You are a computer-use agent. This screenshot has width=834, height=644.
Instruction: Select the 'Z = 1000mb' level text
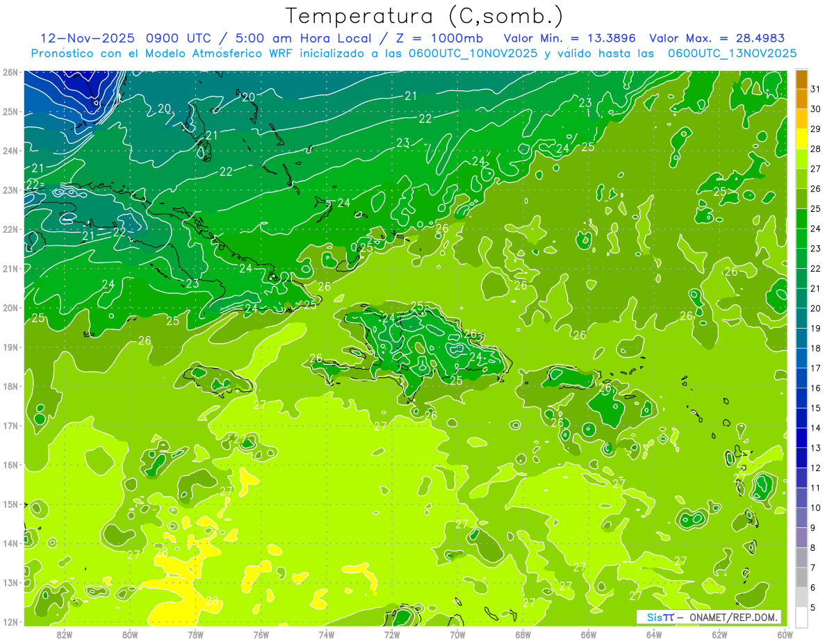[x=441, y=39]
